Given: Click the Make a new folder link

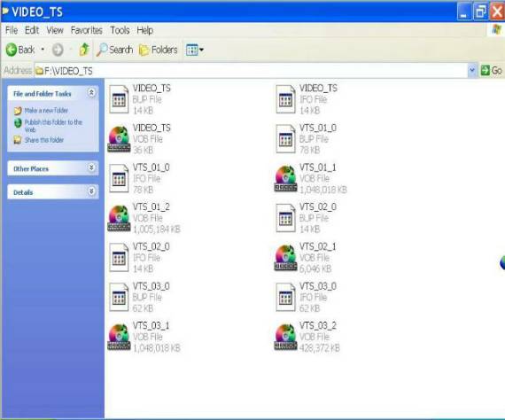Looking at the screenshot, I should point(46,111).
